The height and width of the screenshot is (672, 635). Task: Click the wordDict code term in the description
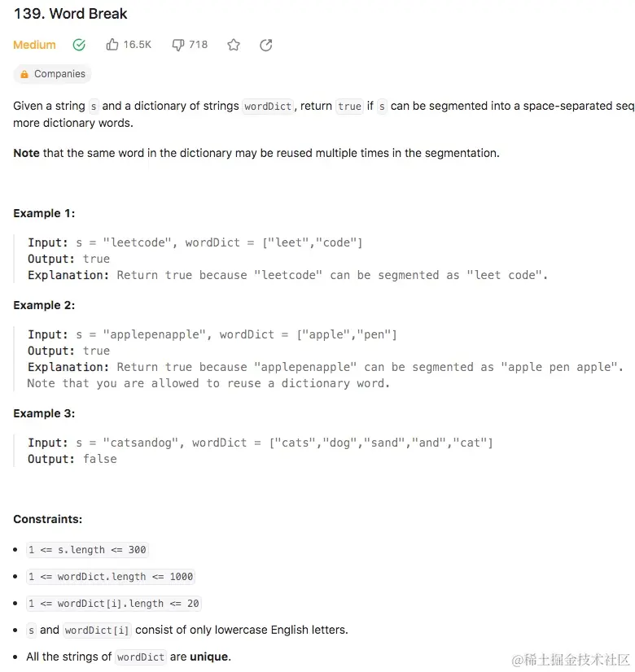pyautogui.click(x=268, y=107)
